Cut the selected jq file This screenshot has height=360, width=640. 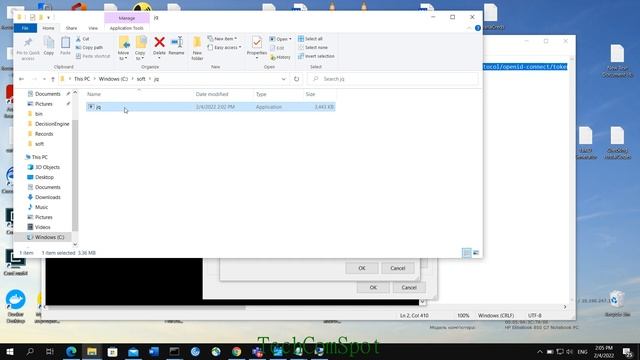83,39
